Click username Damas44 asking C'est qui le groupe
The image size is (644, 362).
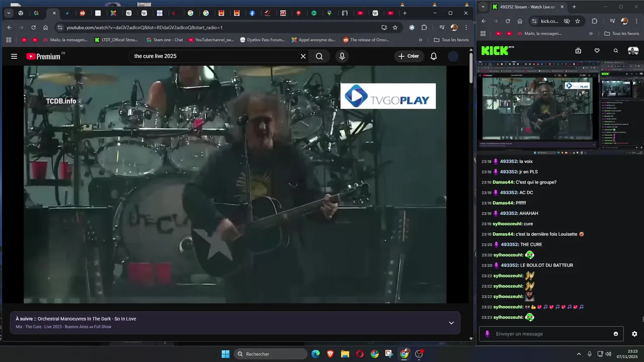[503, 182]
